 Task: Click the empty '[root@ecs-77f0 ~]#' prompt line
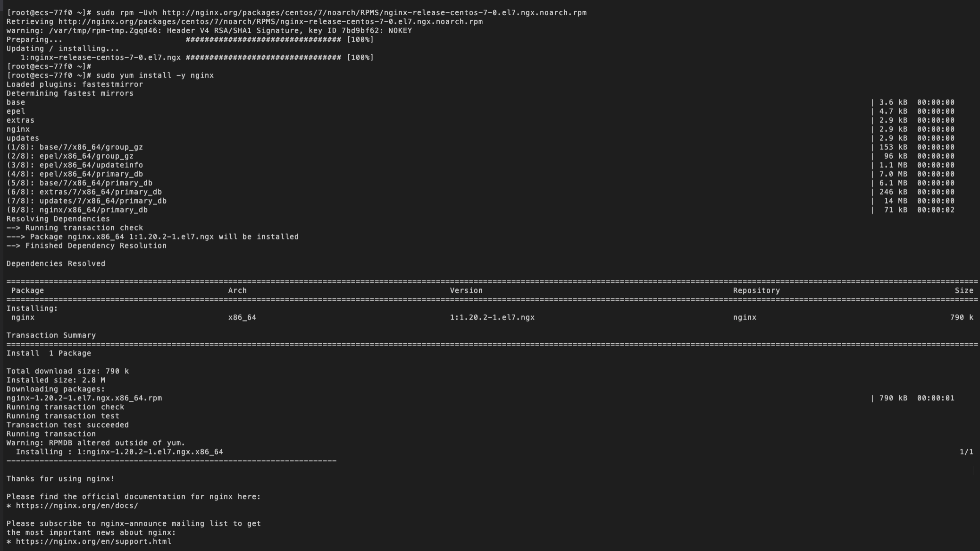coord(49,67)
